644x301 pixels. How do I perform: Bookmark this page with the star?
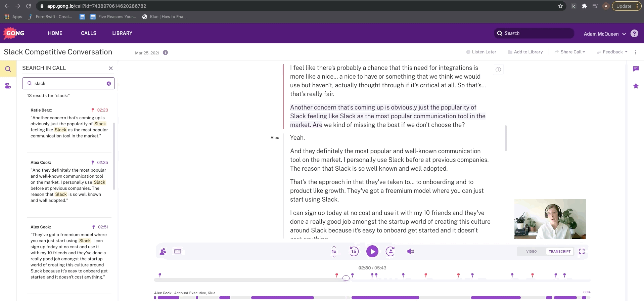(x=560, y=6)
